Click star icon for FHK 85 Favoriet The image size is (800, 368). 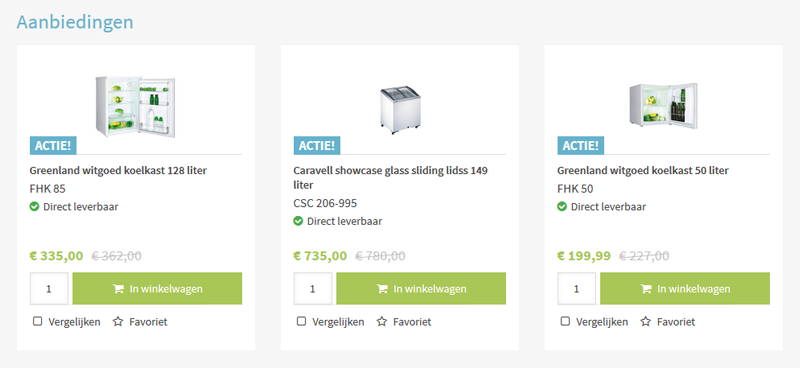[118, 322]
